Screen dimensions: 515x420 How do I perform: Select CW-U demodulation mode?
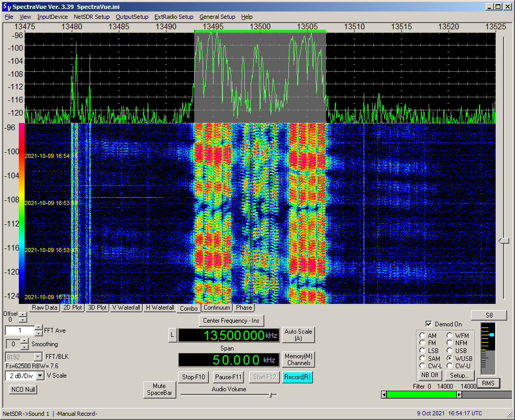450,366
